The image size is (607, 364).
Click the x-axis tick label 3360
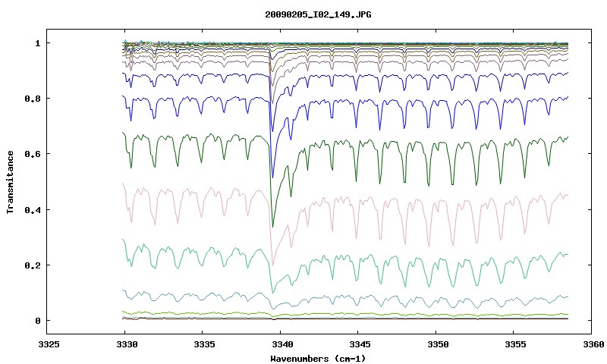(x=593, y=344)
